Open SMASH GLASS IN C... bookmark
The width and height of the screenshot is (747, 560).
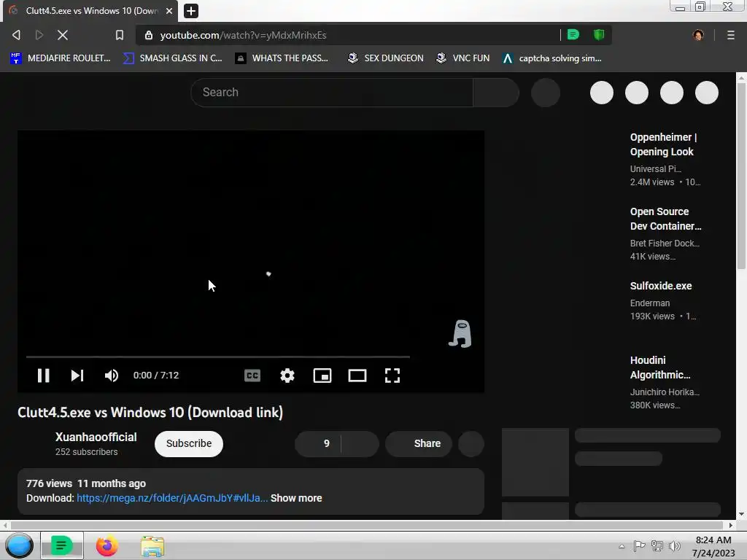[x=172, y=58]
